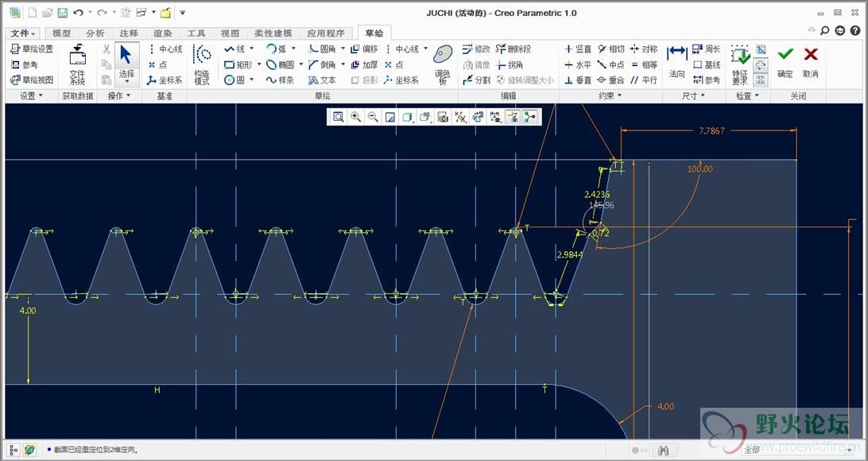Switch to the 模型 tab

point(61,33)
